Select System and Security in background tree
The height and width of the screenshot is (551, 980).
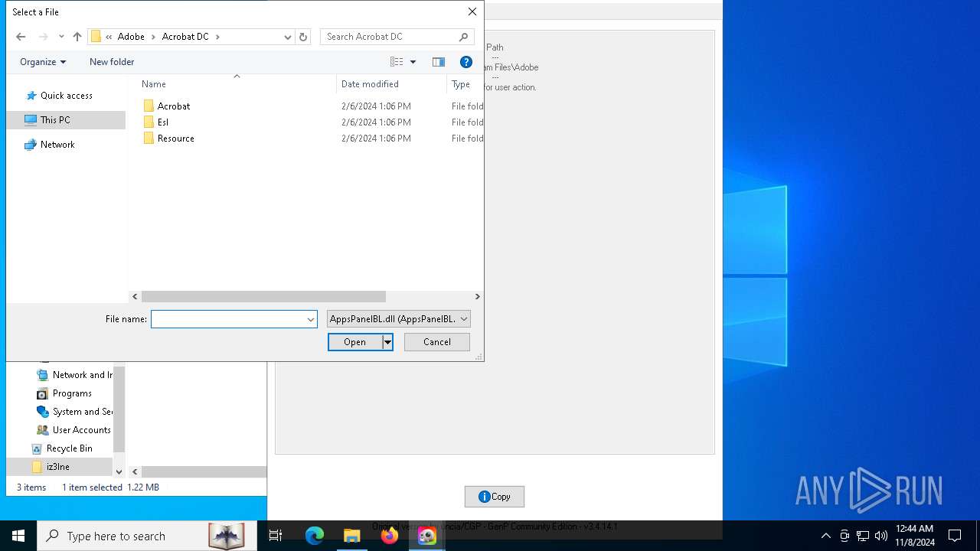pos(82,412)
